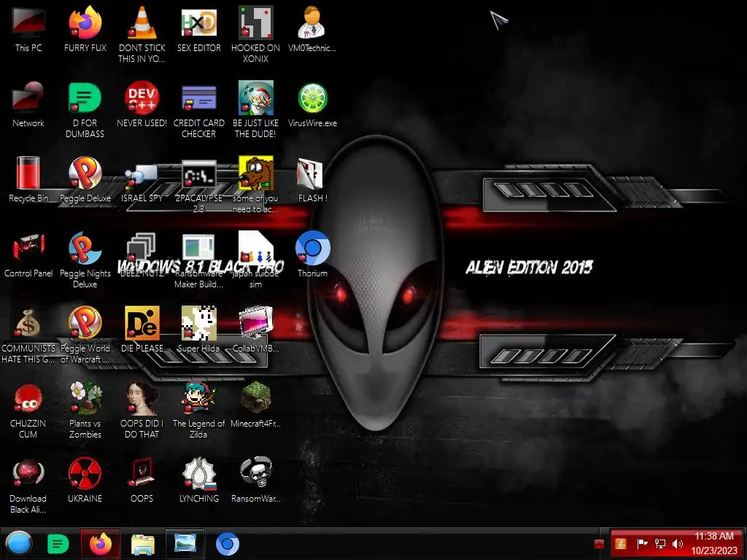Launch Thorium from the taskbar
747x560 pixels.
[228, 544]
